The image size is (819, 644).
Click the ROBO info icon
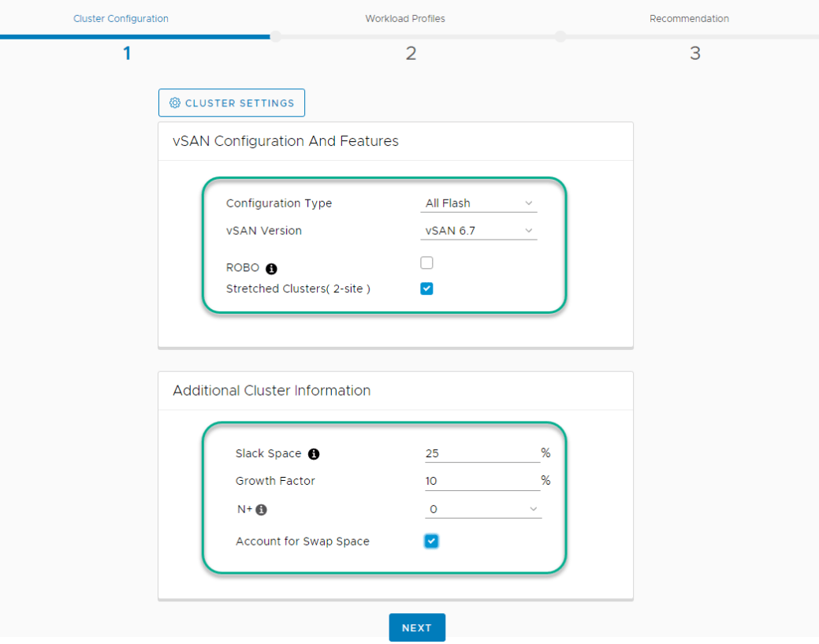tap(272, 269)
